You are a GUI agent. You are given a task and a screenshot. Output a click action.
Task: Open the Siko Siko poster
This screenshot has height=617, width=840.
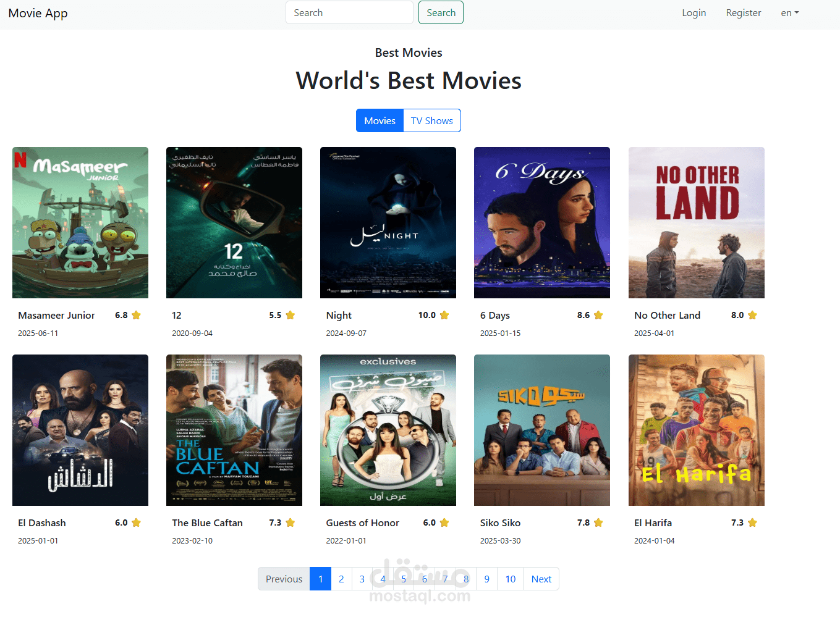pos(542,430)
